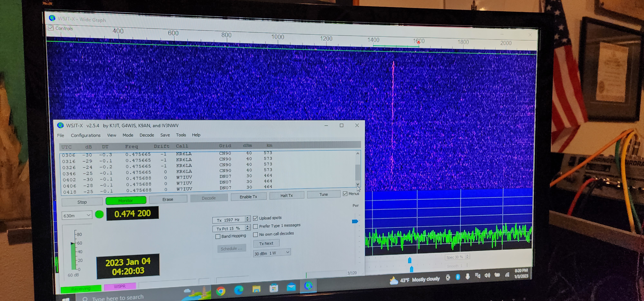Open the 630m band dropdown
Viewport: 644px width, 301px height.
point(77,215)
